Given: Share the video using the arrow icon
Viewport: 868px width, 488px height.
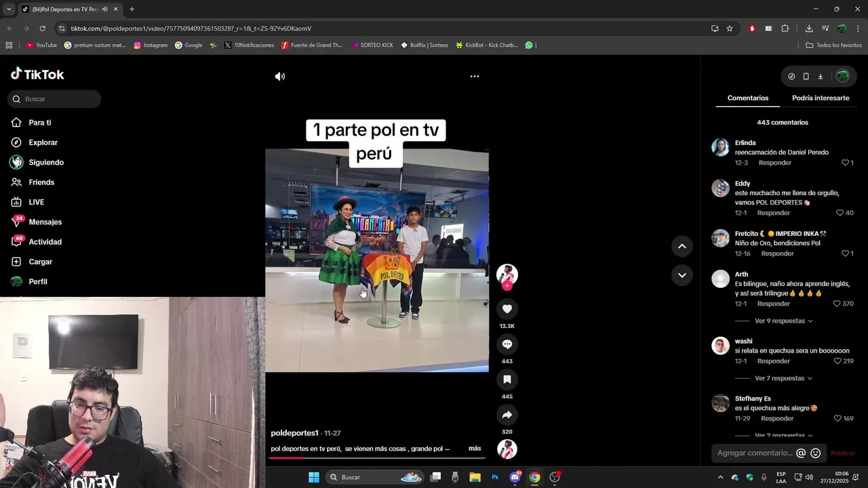Looking at the screenshot, I should pyautogui.click(x=507, y=415).
